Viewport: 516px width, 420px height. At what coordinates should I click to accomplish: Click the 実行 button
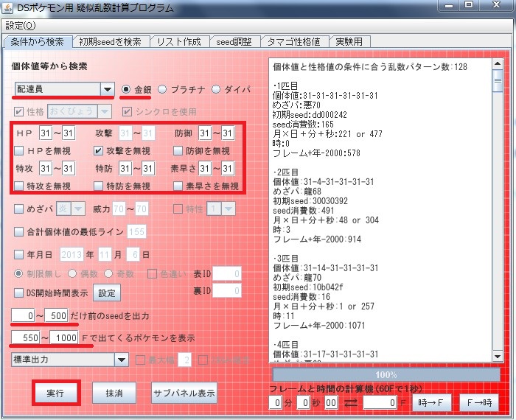click(55, 393)
